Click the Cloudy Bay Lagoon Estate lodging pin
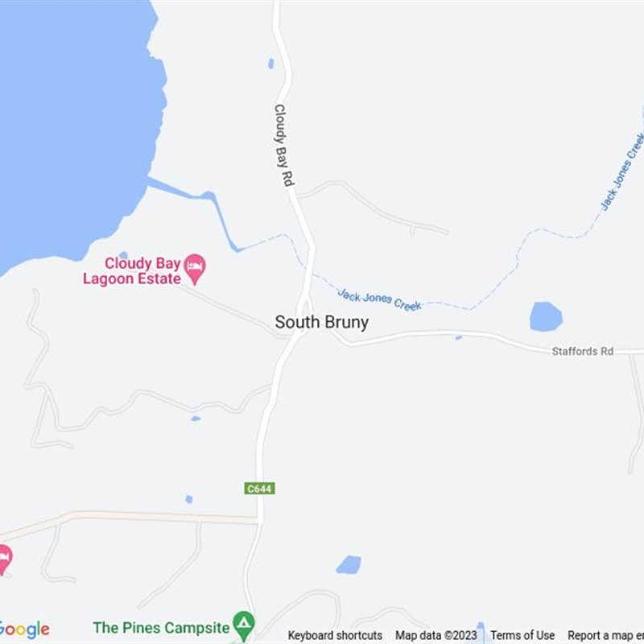The width and height of the screenshot is (644, 644). click(195, 269)
